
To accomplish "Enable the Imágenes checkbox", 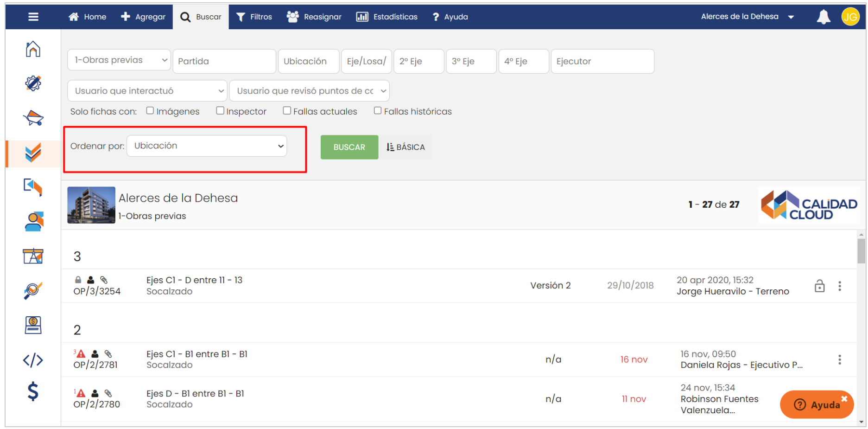I will pos(150,111).
